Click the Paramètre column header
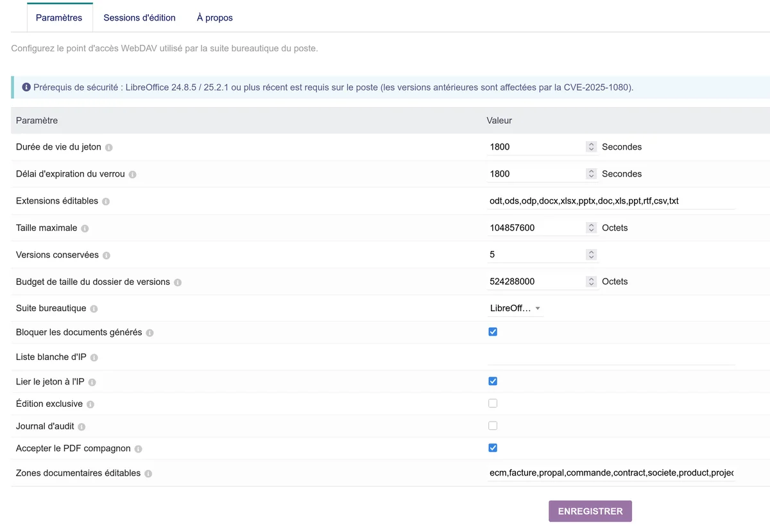The image size is (770, 532). (x=37, y=120)
